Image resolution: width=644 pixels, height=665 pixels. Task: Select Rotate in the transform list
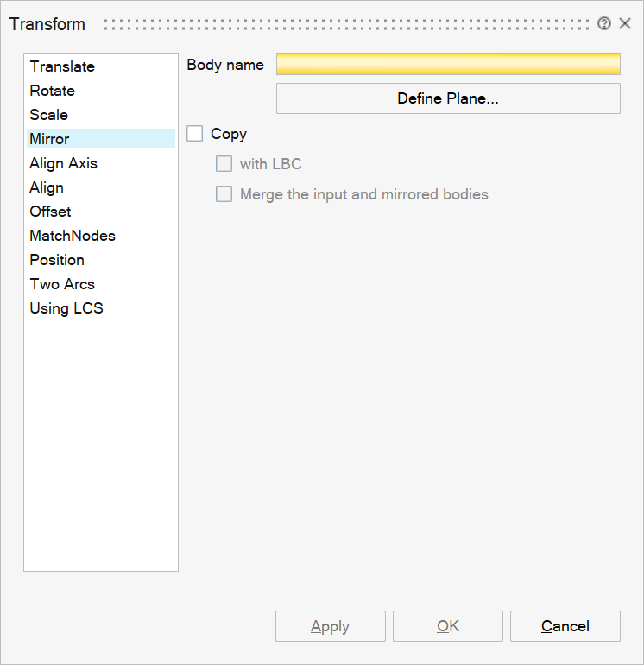click(x=52, y=91)
